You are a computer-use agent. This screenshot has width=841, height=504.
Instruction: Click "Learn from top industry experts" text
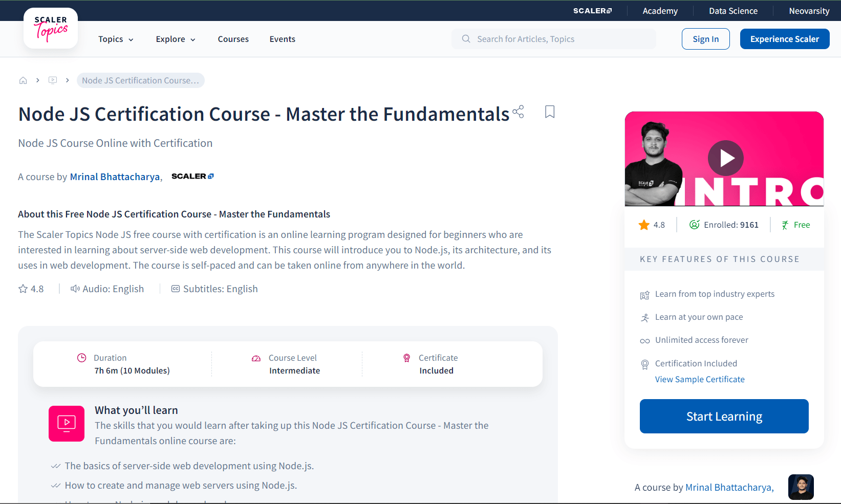715,294
